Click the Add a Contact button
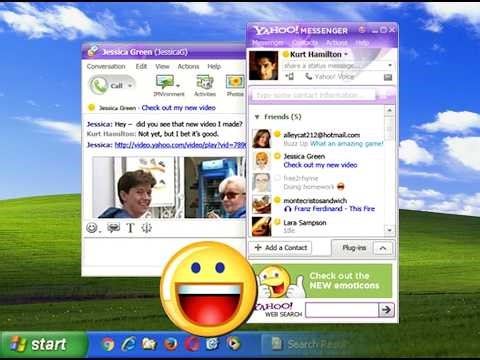 [x=280, y=248]
